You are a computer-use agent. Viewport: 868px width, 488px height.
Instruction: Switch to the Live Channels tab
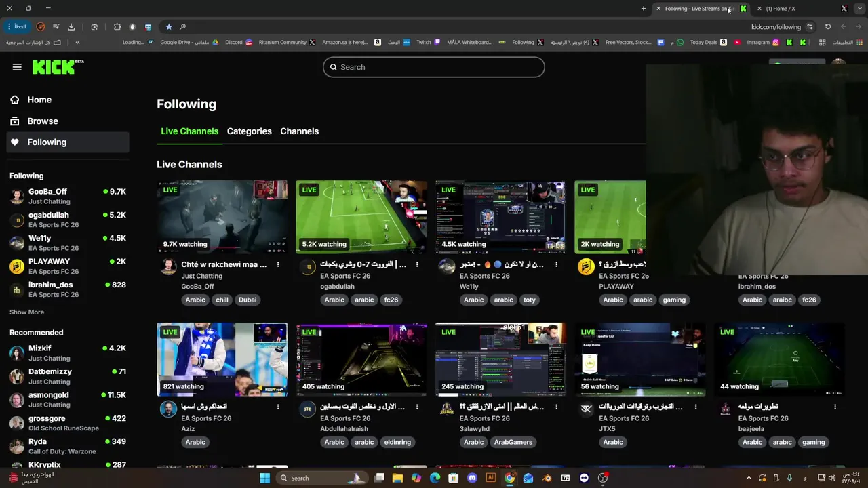(189, 131)
